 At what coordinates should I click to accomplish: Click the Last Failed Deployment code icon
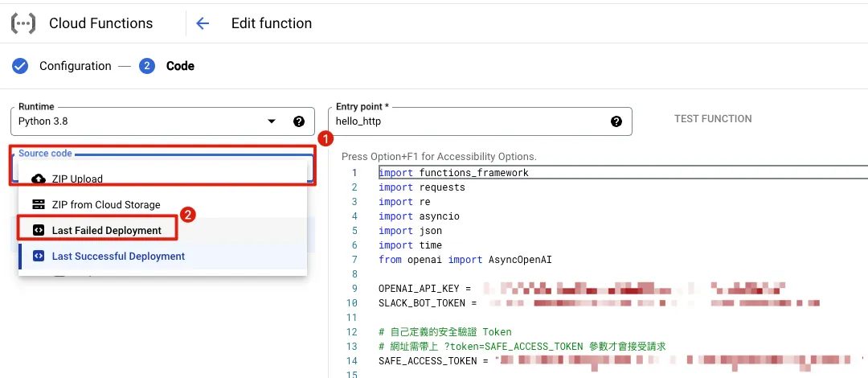[x=38, y=230]
